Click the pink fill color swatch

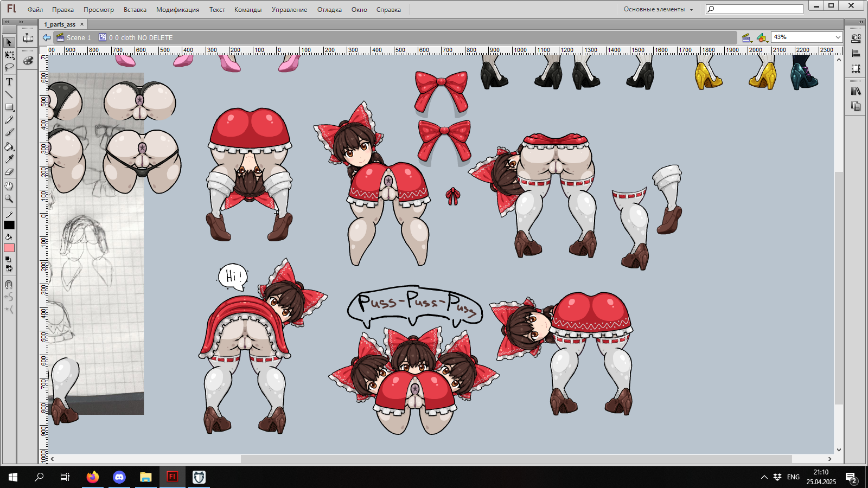tap(9, 248)
